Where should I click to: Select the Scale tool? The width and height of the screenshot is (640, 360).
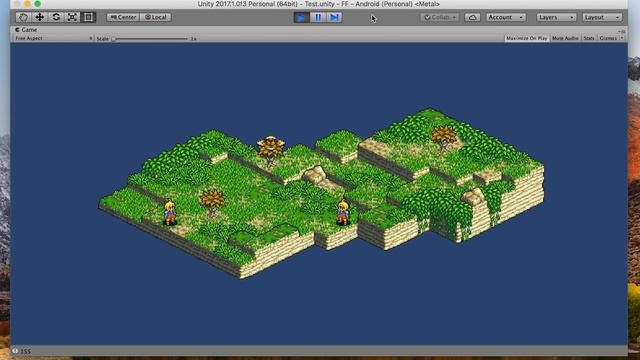(x=72, y=17)
